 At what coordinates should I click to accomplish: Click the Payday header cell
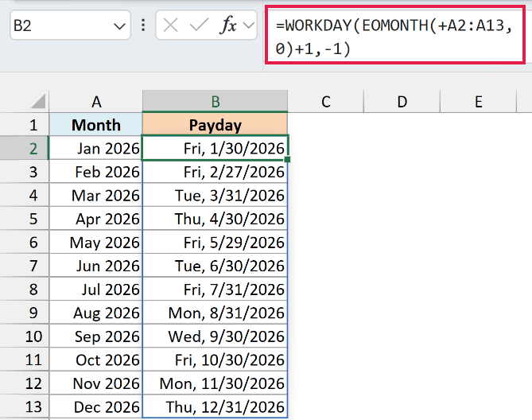point(216,125)
